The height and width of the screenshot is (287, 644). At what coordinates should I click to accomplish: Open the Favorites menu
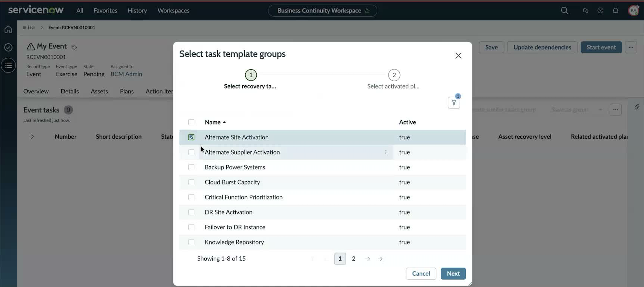105,11
